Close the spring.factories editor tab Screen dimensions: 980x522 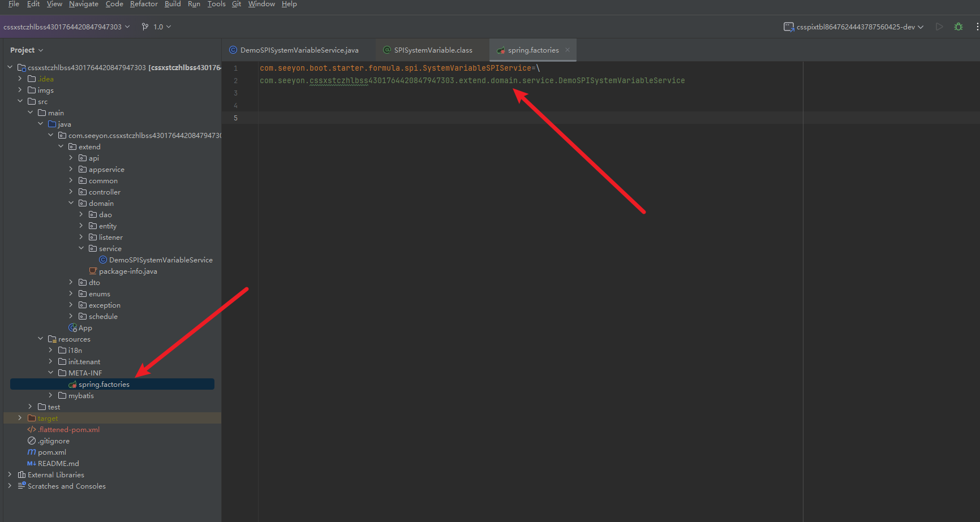568,50
